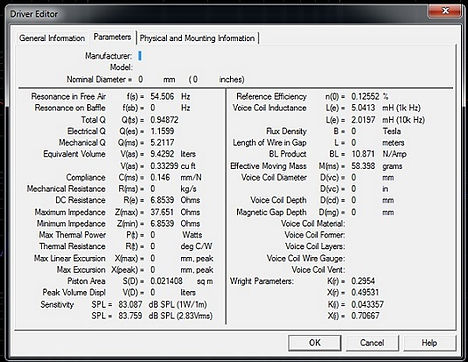The height and width of the screenshot is (362, 468).
Task: Click the Voice Coil Former label
Action: [x=314, y=235]
